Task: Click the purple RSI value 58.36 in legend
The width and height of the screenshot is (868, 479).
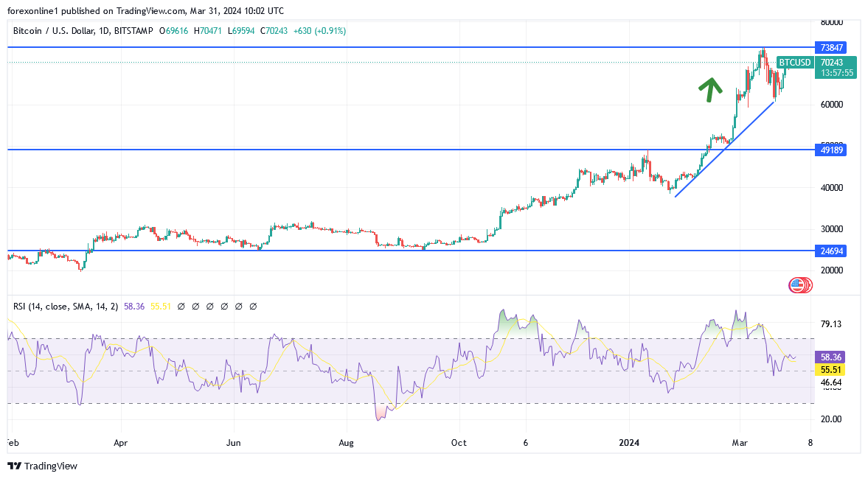Action: point(134,306)
